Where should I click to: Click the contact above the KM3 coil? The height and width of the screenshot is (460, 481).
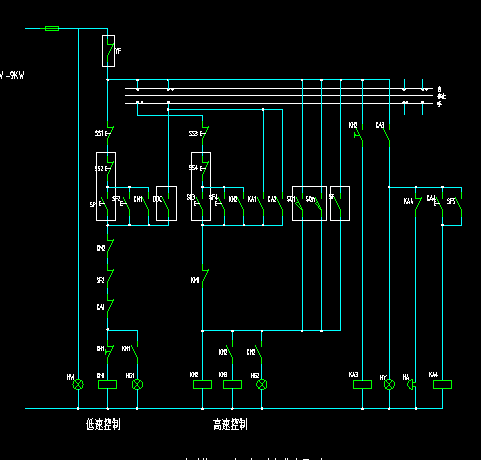[229, 352]
